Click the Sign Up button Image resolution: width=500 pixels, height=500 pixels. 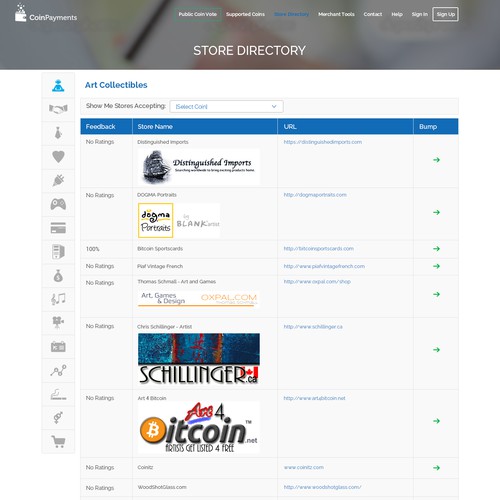click(x=445, y=14)
